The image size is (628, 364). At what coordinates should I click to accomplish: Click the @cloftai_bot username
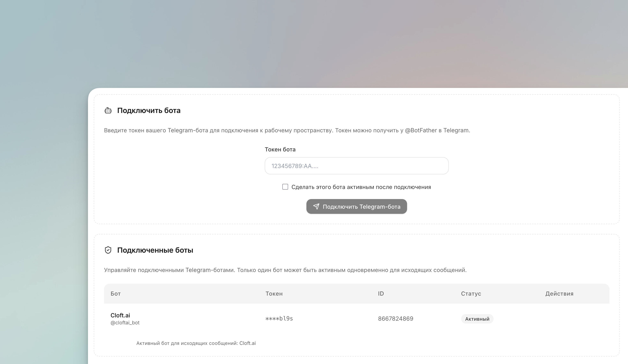[x=125, y=323]
